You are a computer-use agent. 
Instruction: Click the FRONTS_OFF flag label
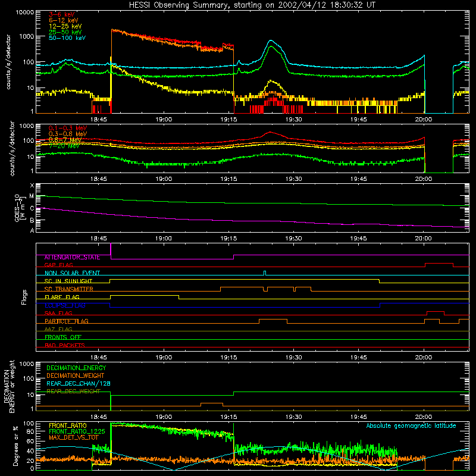tap(63, 337)
